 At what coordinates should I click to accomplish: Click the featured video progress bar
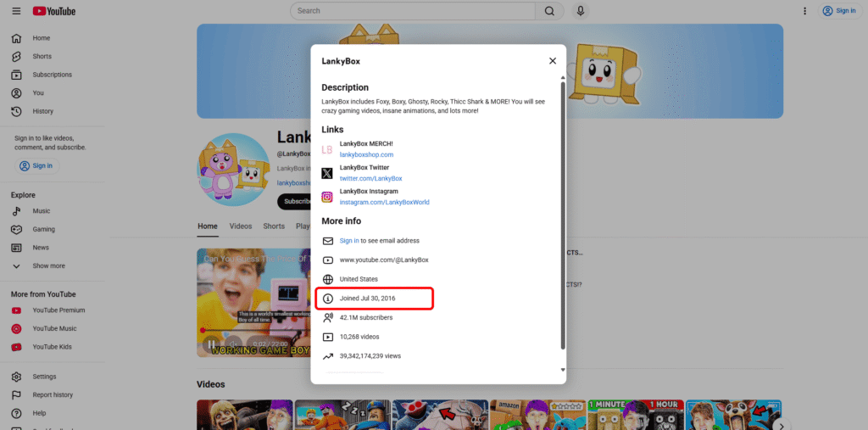pos(255,331)
